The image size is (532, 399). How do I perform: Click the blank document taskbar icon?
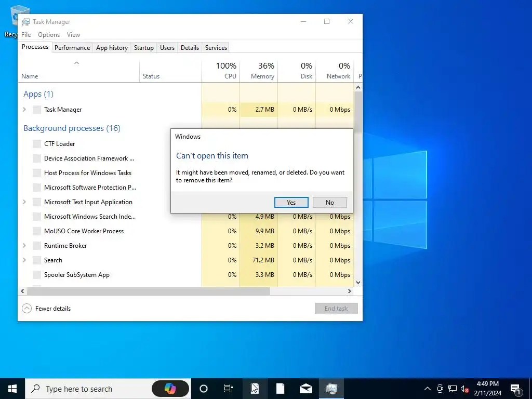coord(280,389)
